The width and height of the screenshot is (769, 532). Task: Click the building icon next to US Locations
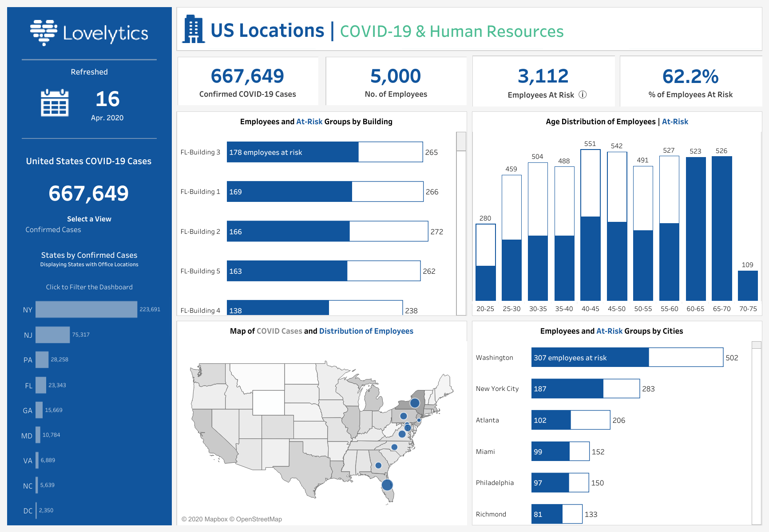click(193, 30)
